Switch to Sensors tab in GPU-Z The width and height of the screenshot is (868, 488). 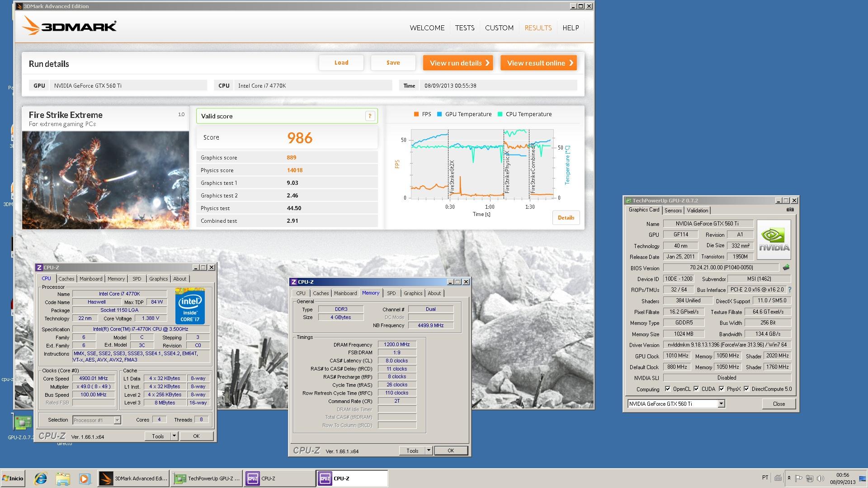673,211
